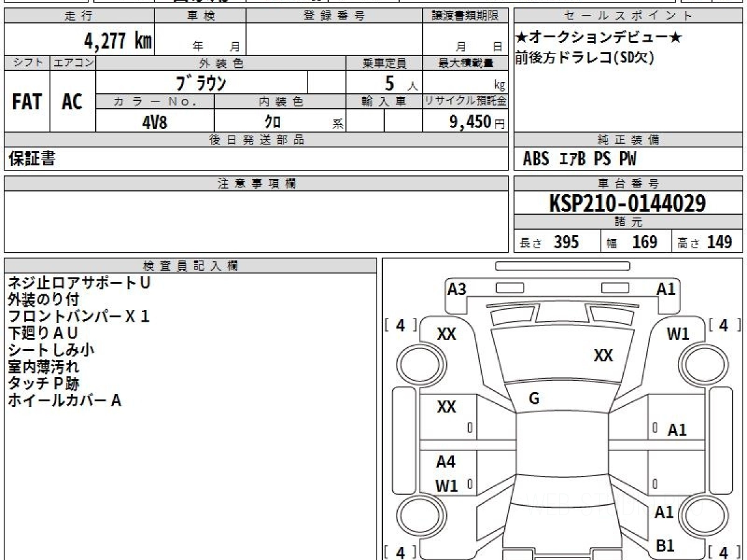This screenshot has width=747, height=560.
Task: Select the B1 damage mark on diagram
Action: (x=665, y=546)
